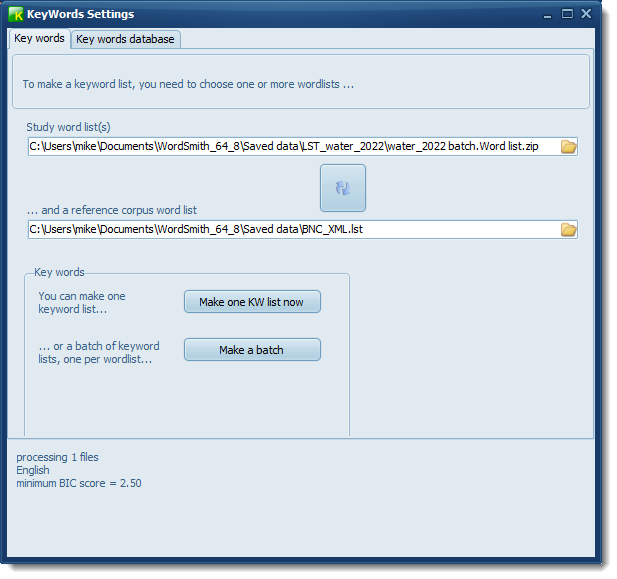The image size is (617, 579).
Task: Click the KeyWords app icon in title bar
Action: click(x=16, y=15)
